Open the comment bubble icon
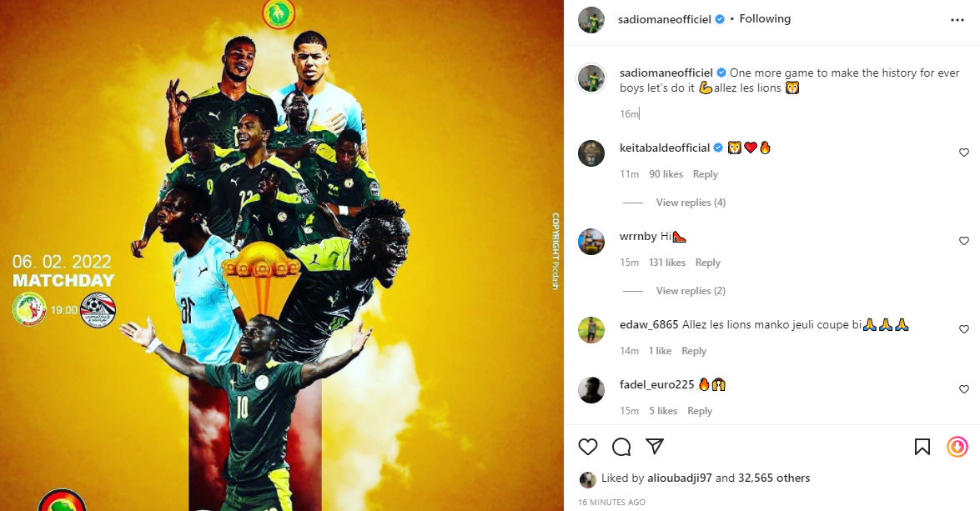This screenshot has width=980, height=511. [621, 447]
